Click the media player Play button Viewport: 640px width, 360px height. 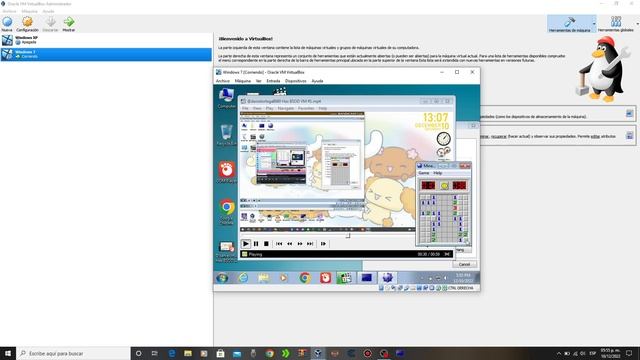246,244
